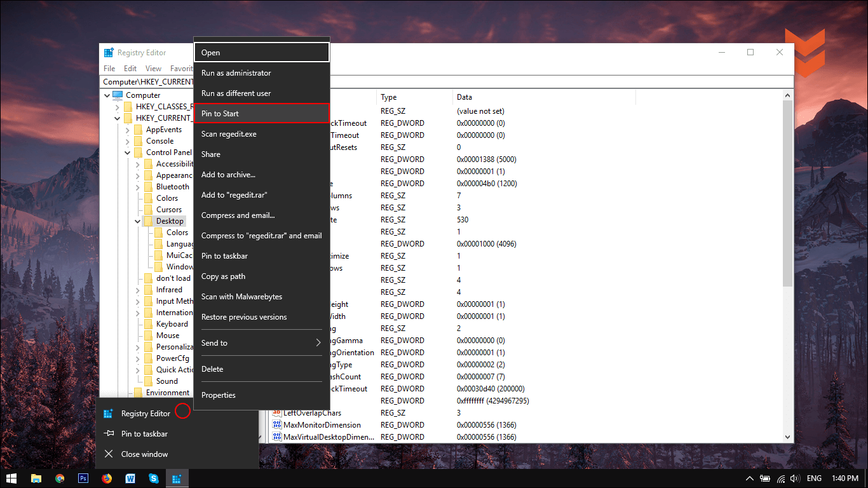Click the ENG language indicator
868x488 pixels.
point(814,478)
